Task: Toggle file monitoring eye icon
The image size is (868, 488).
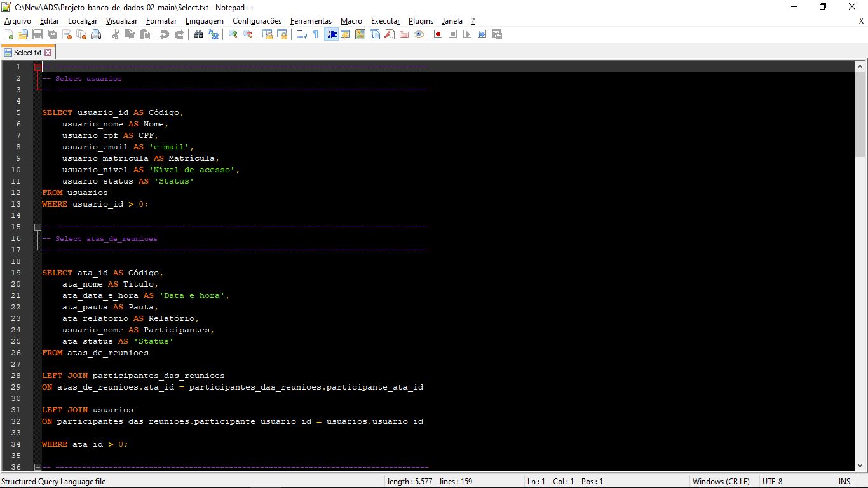Action: pyautogui.click(x=419, y=34)
